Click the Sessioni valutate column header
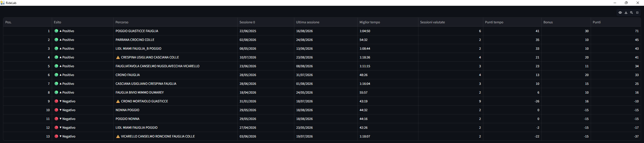Viewport: 644px width, 143px height. coord(451,22)
